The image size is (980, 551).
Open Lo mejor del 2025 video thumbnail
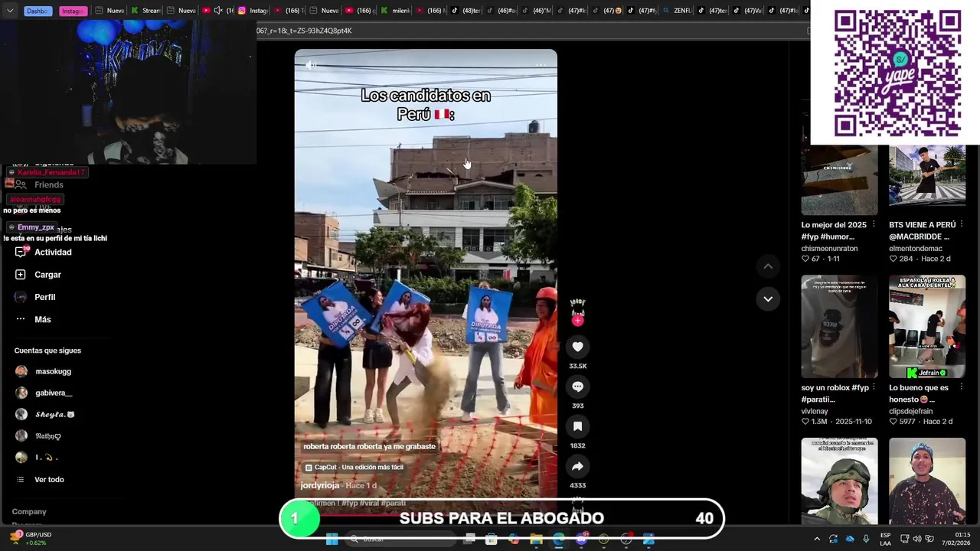coord(839,178)
